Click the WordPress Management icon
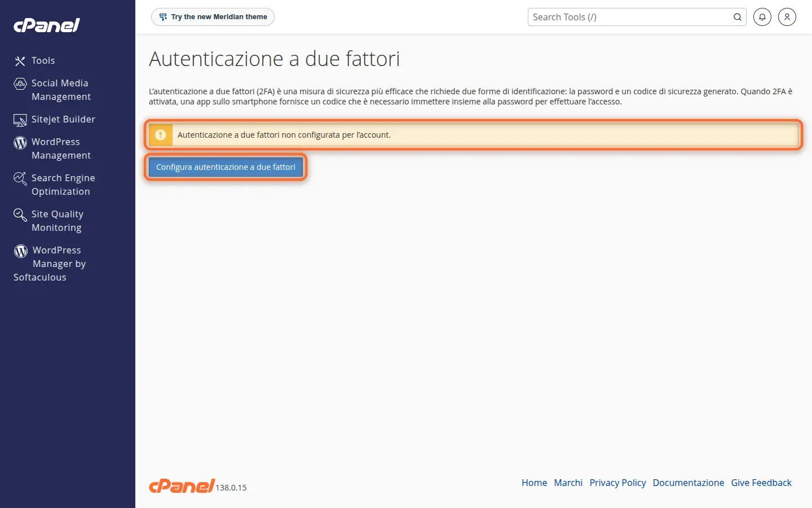This screenshot has height=508, width=812. pos(20,143)
